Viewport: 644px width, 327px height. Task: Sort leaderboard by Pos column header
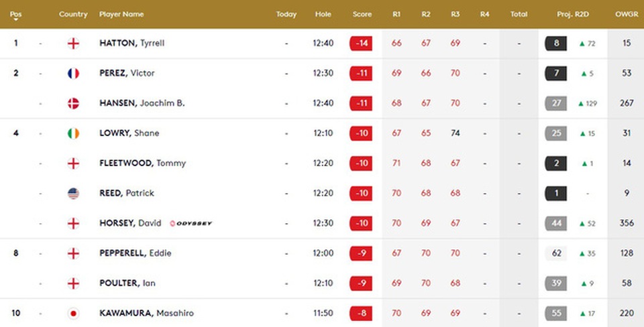[x=15, y=14]
